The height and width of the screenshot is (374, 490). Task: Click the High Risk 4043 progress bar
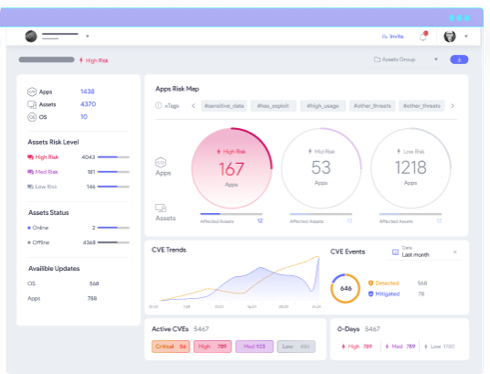click(x=113, y=157)
